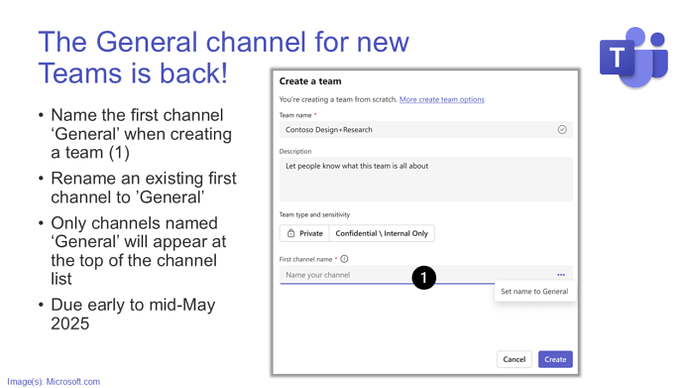This screenshot has height=388, width=690.
Task: Click the Cancel button
Action: coord(514,359)
